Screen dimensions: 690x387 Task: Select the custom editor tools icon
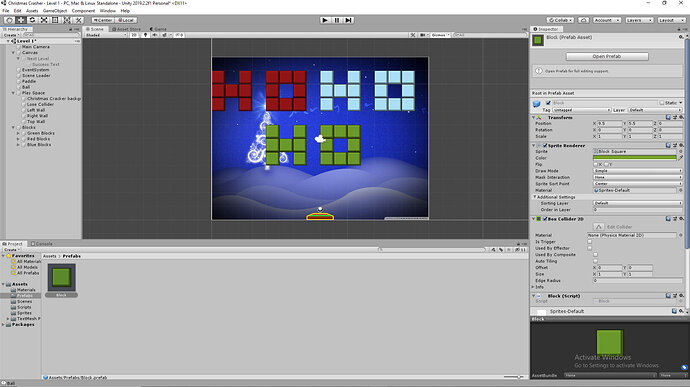pos(78,20)
